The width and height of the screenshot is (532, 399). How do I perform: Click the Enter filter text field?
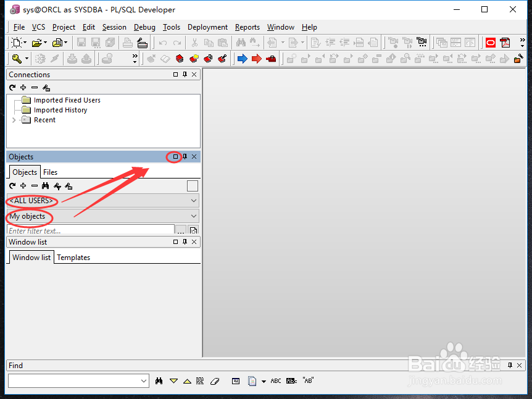click(91, 230)
